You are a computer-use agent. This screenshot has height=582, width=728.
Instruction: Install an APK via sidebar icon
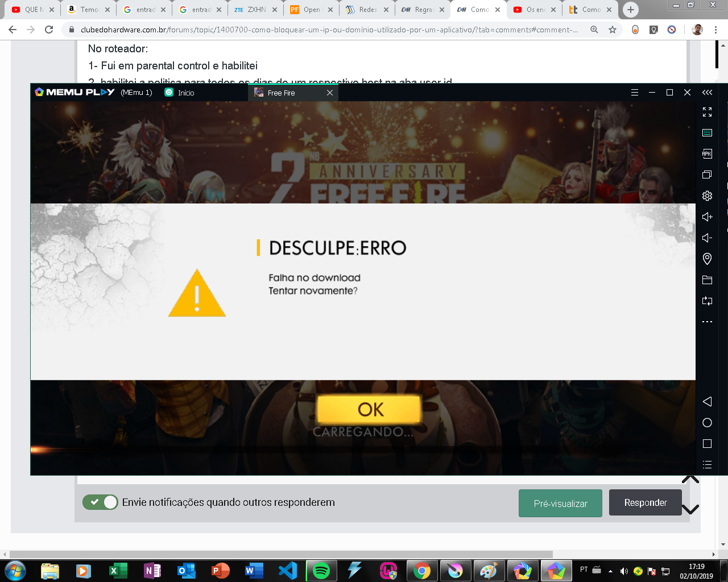coord(707,153)
